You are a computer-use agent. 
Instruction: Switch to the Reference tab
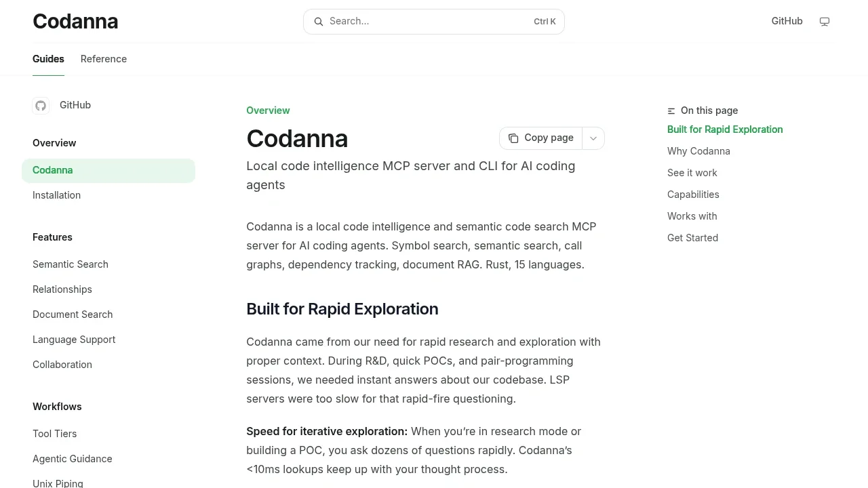pos(104,59)
